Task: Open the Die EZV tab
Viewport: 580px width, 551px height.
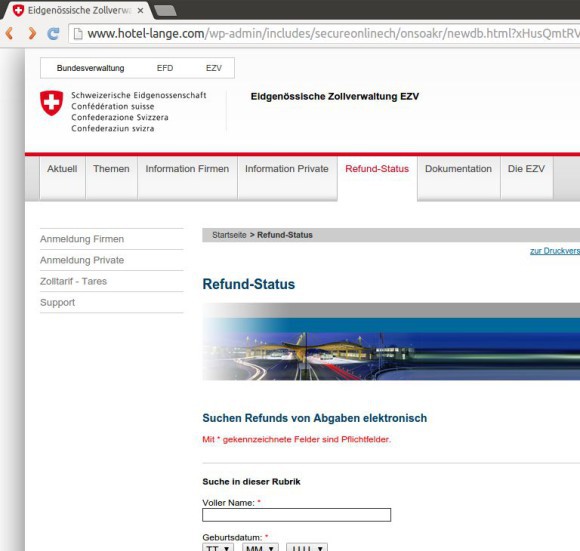Action: coord(526,178)
